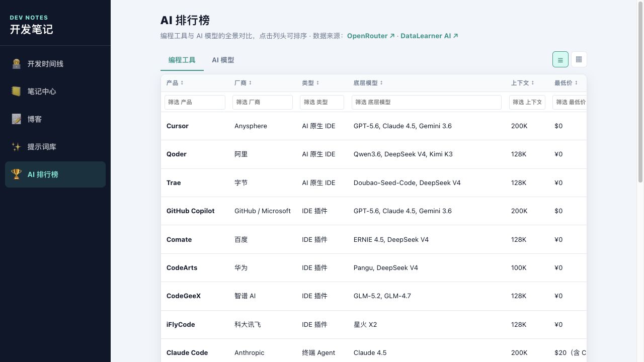
Task: Click the CodeArts product name
Action: click(182, 268)
